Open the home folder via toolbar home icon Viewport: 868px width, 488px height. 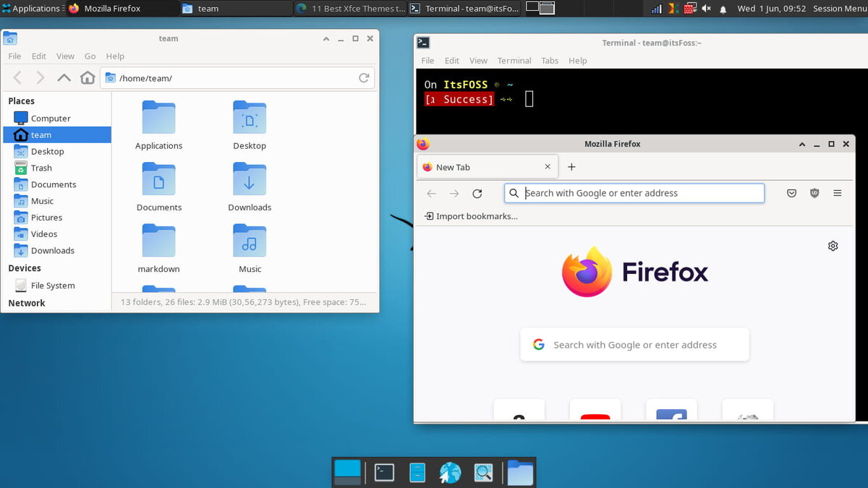[x=88, y=78]
